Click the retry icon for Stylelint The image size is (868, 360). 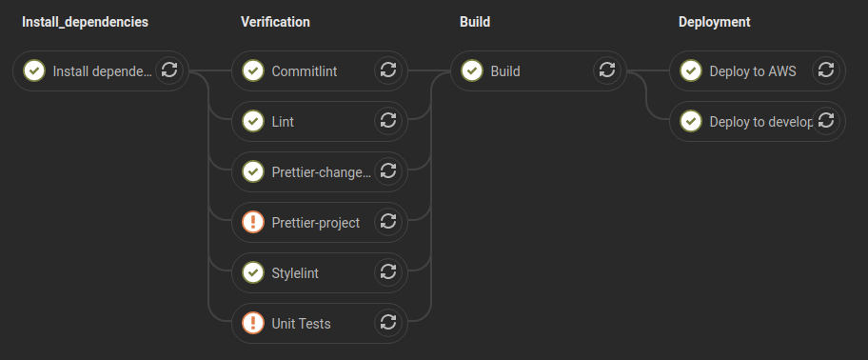click(388, 272)
